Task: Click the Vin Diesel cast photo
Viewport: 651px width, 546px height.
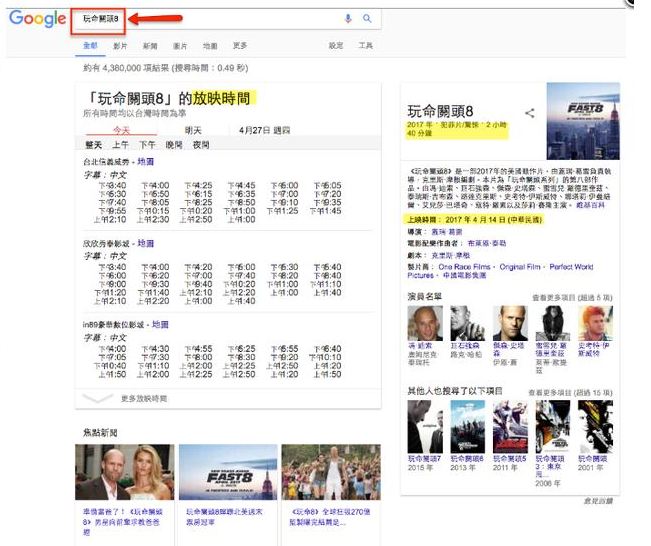Action: point(425,323)
